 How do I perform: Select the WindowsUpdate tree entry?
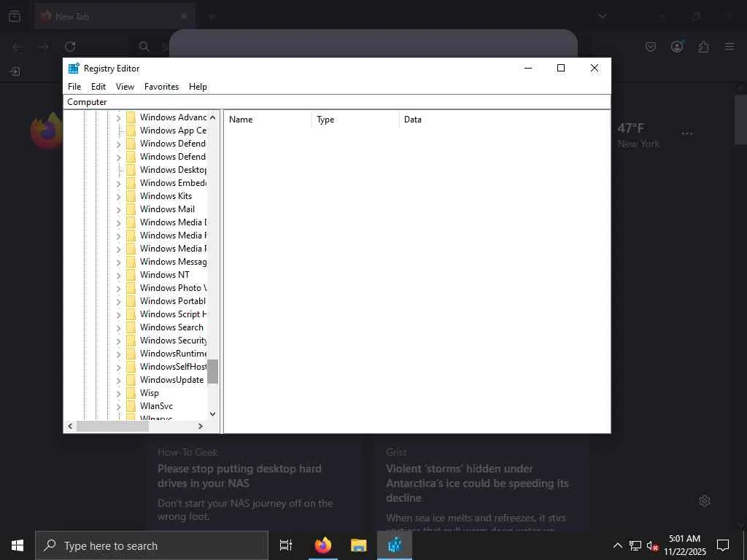[171, 379]
